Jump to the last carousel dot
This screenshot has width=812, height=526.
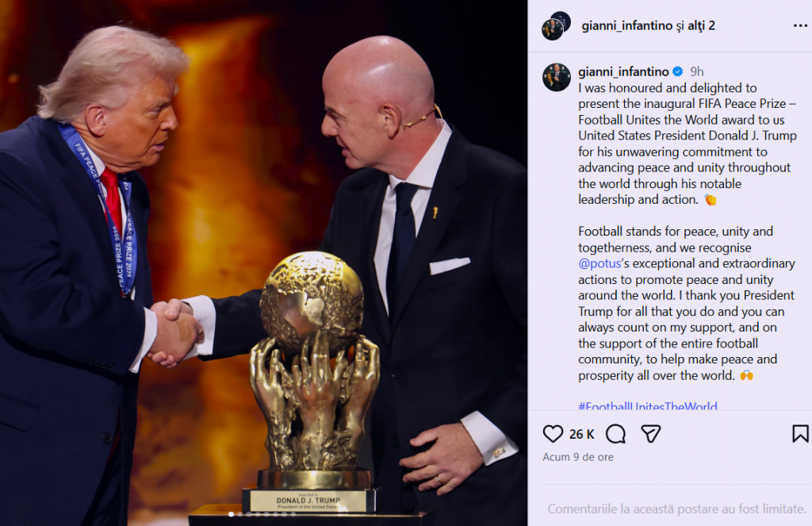pos(293,514)
